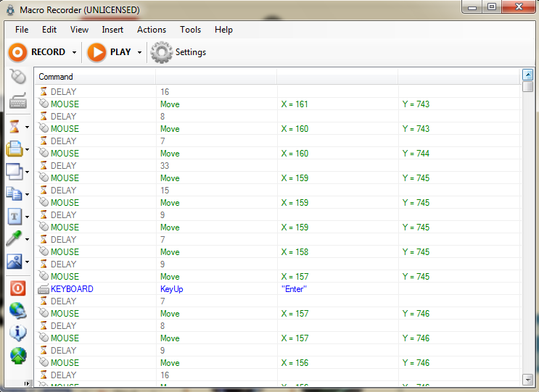
Task: Open the RECORD dropdown arrow
Action: (74, 52)
